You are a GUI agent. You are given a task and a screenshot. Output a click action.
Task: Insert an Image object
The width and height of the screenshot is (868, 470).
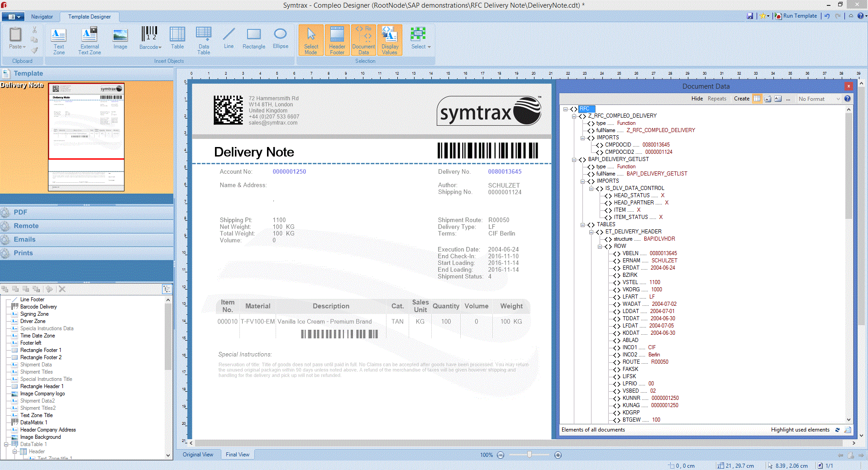[120, 38]
